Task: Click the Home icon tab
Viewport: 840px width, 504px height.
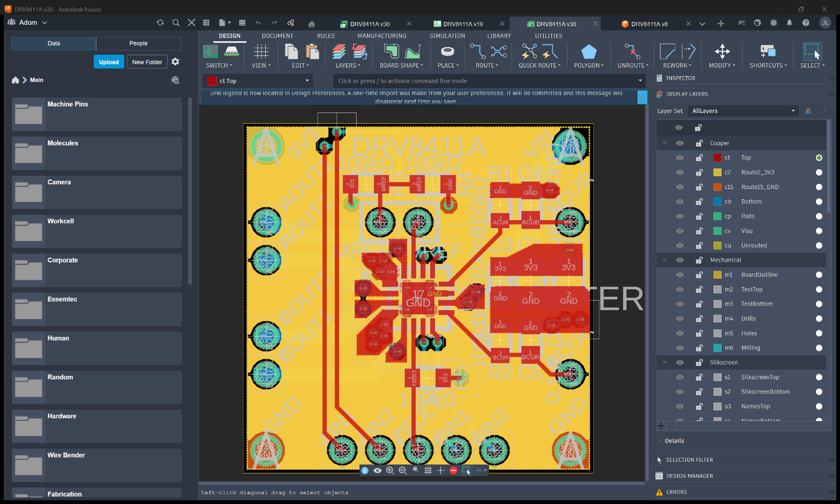Action: pyautogui.click(x=311, y=24)
